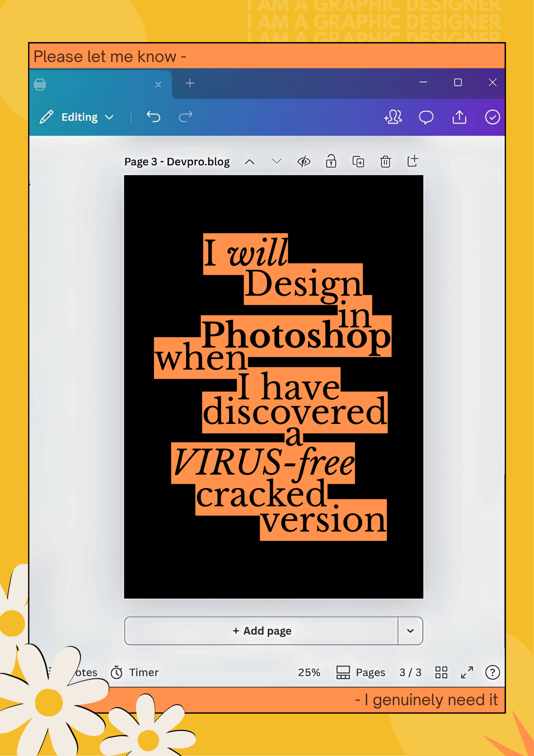Start the Timer in the bottom bar
The height and width of the screenshot is (756, 534).
135,672
